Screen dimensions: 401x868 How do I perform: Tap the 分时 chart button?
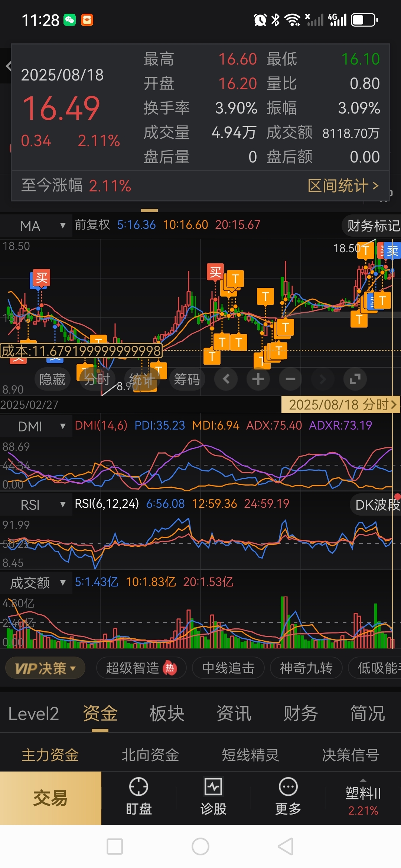[97, 379]
